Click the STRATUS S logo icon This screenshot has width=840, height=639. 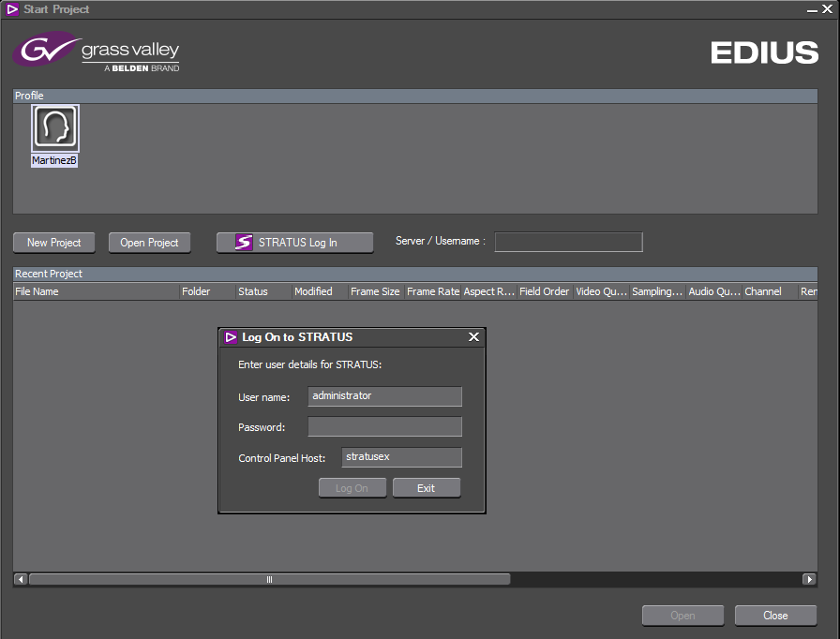coord(244,243)
